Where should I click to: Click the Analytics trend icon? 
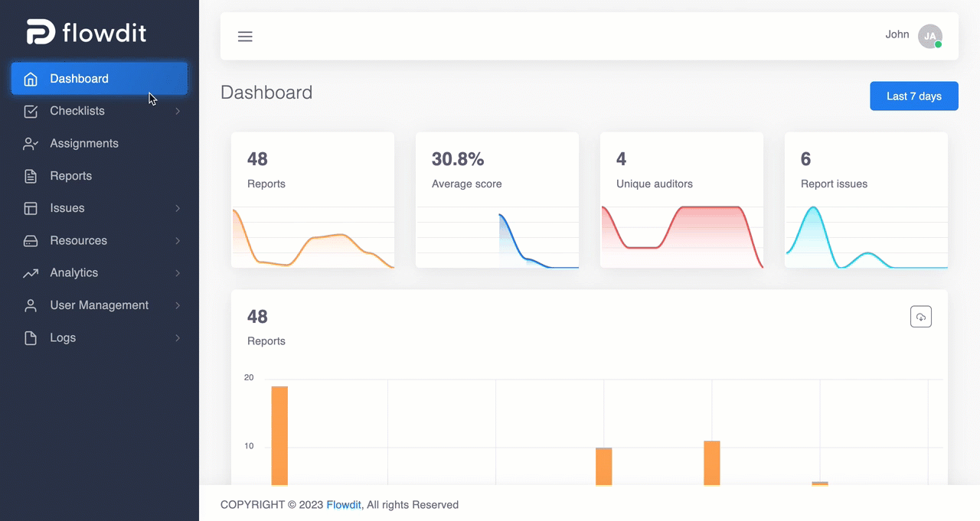point(31,273)
